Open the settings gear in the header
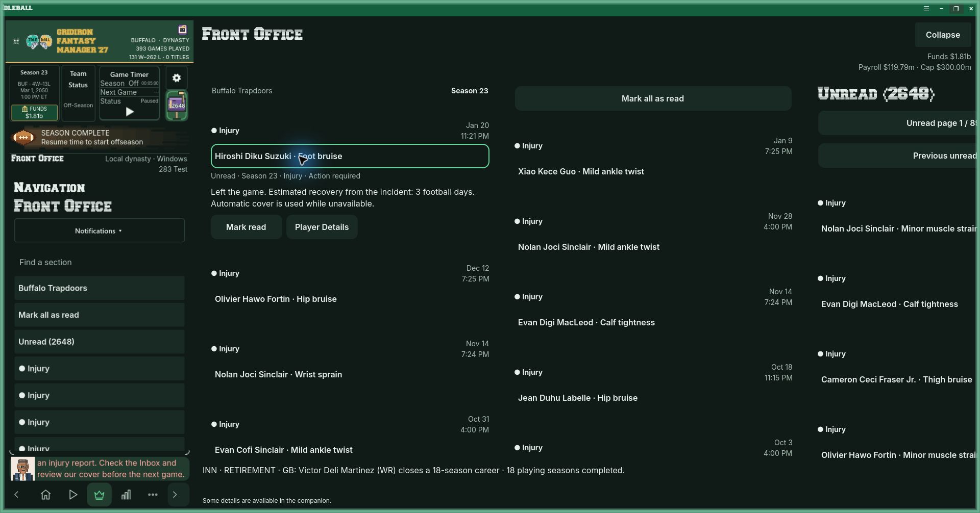Viewport: 980px width, 513px height. point(177,78)
